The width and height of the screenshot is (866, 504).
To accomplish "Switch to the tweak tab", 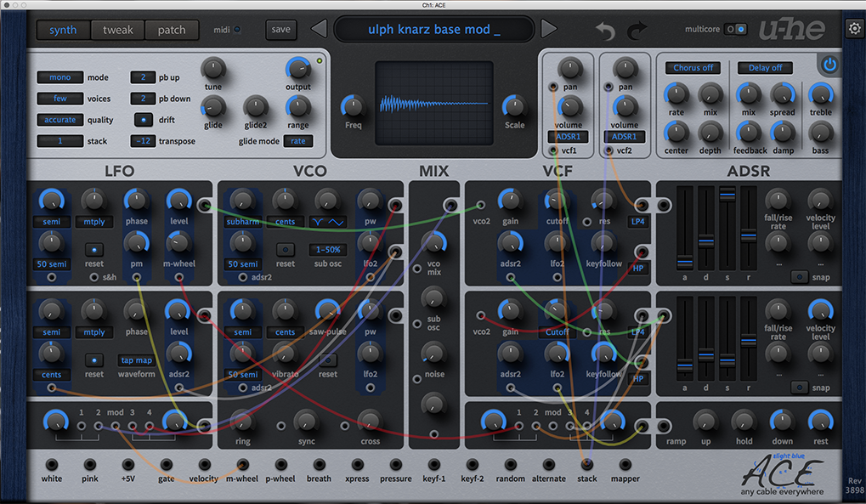I will (117, 30).
